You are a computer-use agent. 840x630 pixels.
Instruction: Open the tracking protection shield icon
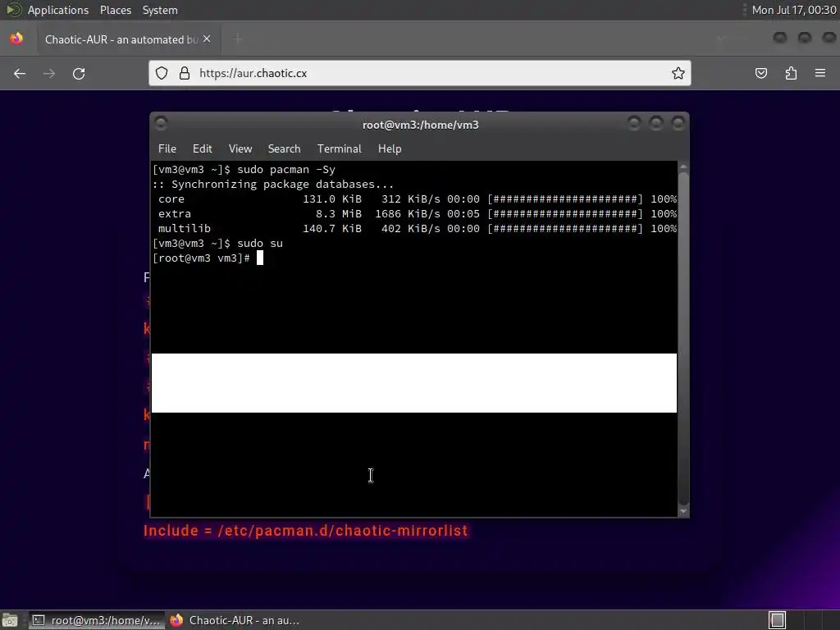pyautogui.click(x=162, y=73)
